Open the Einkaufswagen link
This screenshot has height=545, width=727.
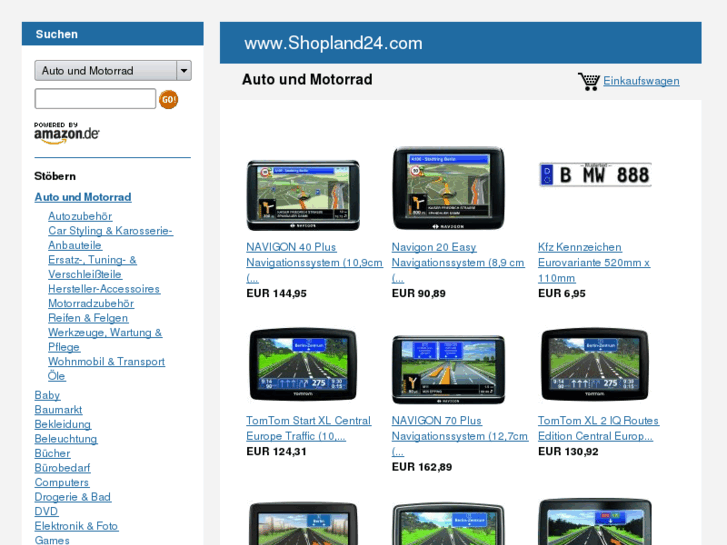point(641,81)
